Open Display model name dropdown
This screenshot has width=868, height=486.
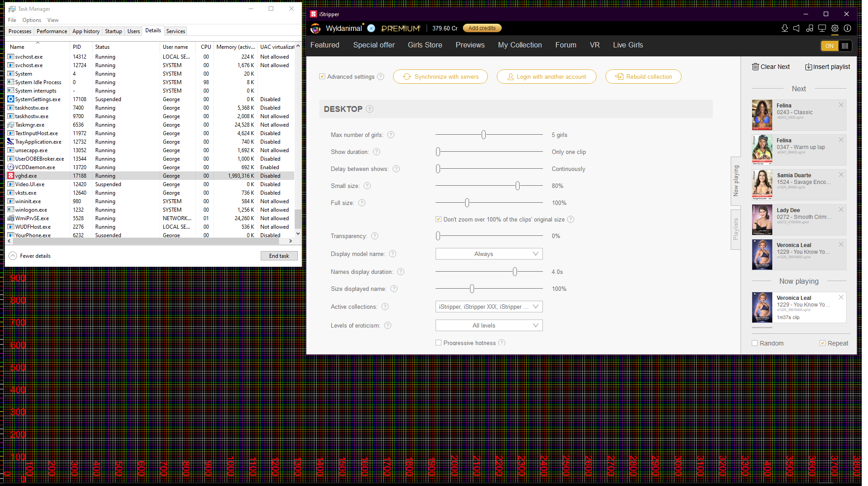[x=489, y=254]
